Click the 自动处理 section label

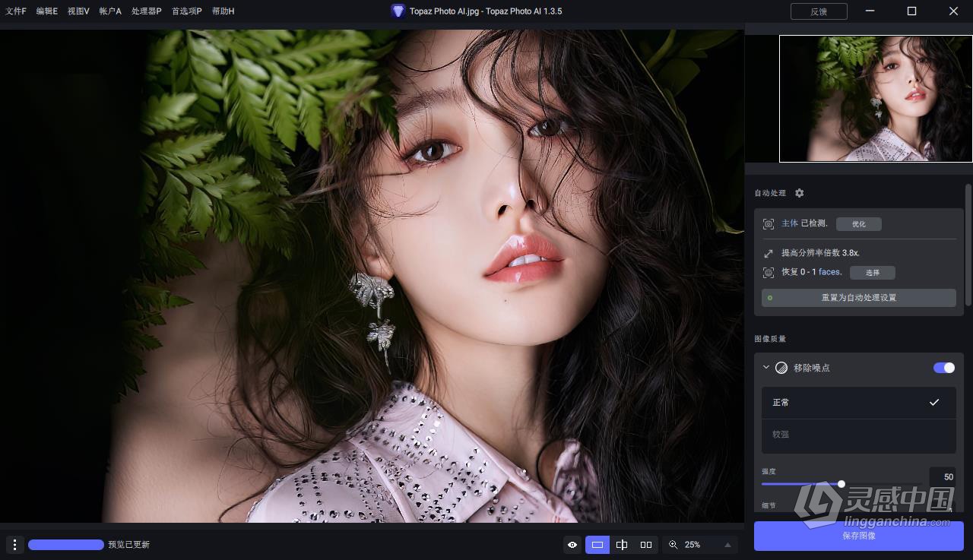(x=770, y=193)
